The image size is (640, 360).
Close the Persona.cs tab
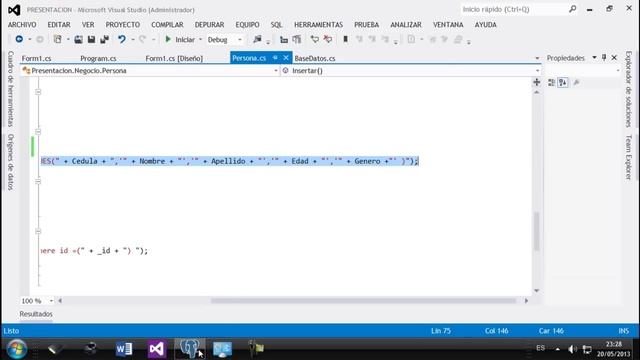[x=286, y=58]
